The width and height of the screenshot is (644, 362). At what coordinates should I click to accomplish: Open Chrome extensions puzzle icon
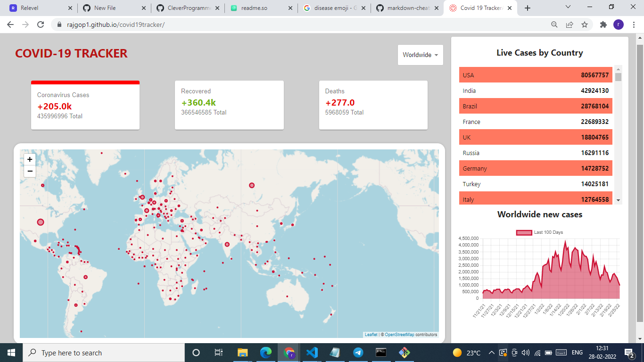click(603, 25)
